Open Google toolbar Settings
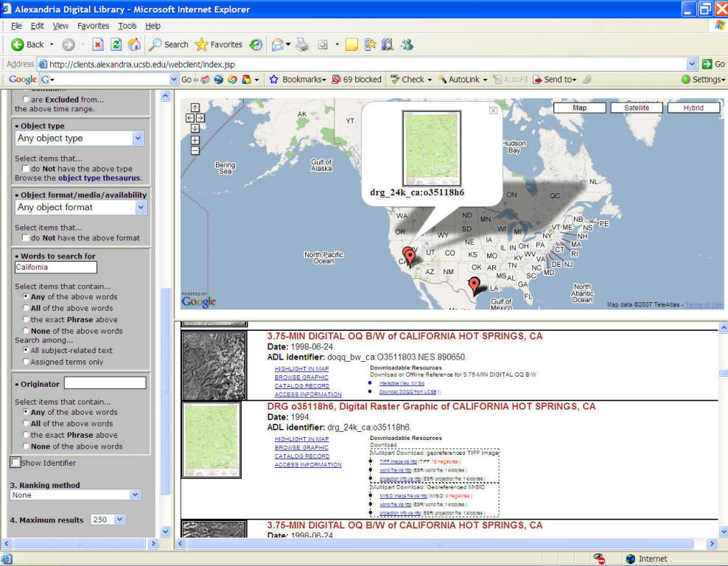 [703, 80]
